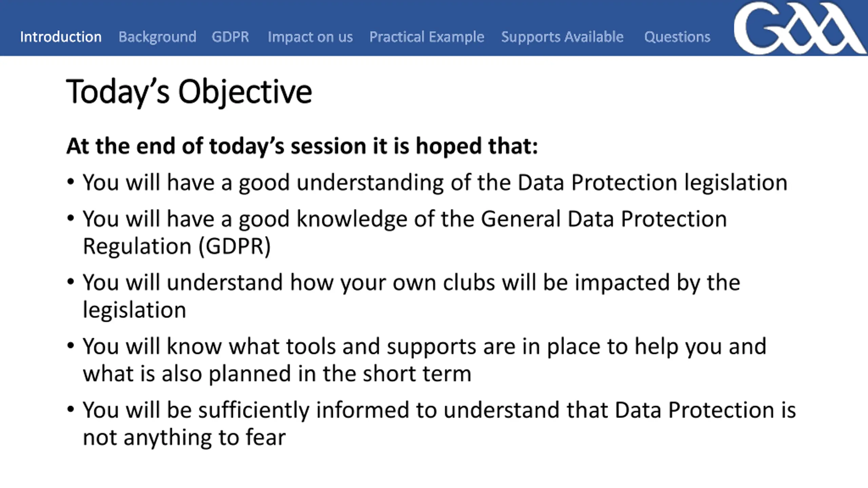Click the single word 'legislation' on its own line
Image resolution: width=868 pixels, height=488 pixels.
(x=135, y=310)
